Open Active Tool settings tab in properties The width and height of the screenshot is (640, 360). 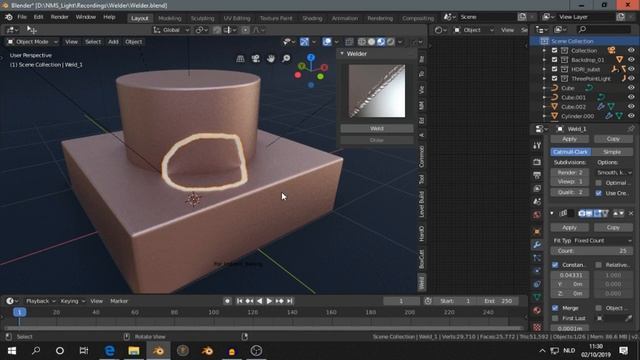537,146
